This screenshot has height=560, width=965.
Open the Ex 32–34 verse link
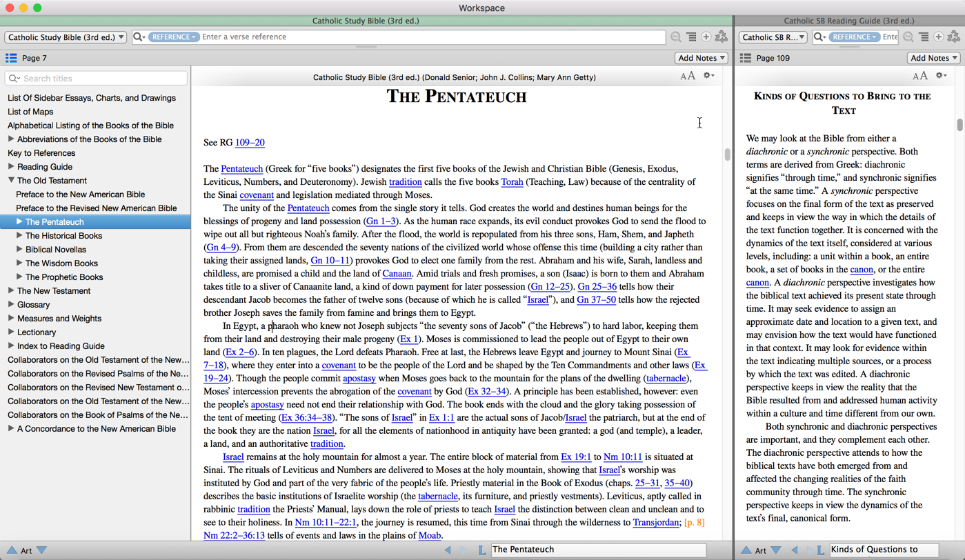(x=487, y=392)
